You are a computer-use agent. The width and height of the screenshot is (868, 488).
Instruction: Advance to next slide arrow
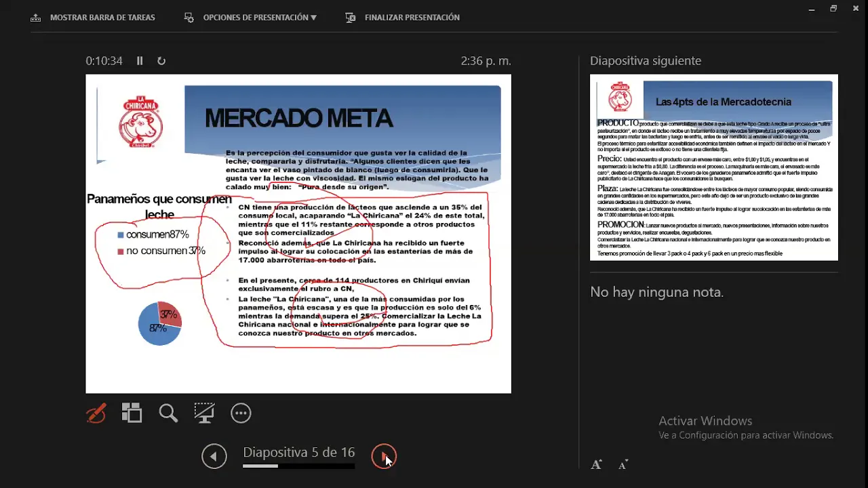pos(384,456)
